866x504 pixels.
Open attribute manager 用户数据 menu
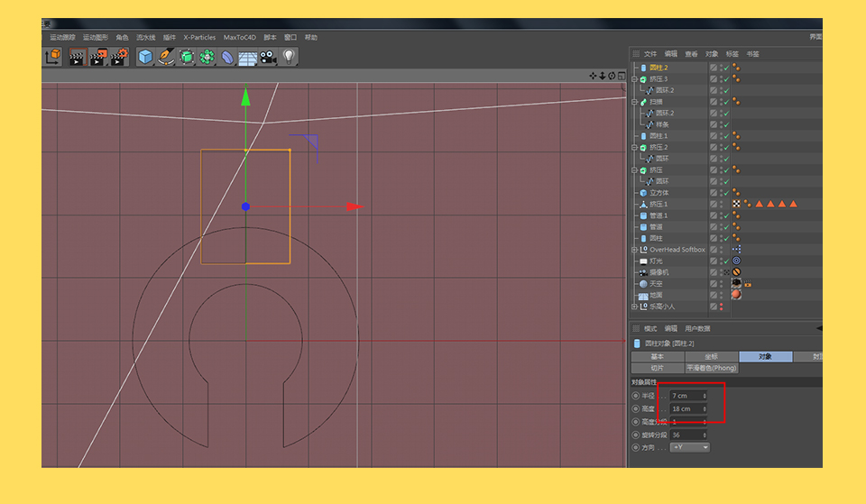click(697, 328)
